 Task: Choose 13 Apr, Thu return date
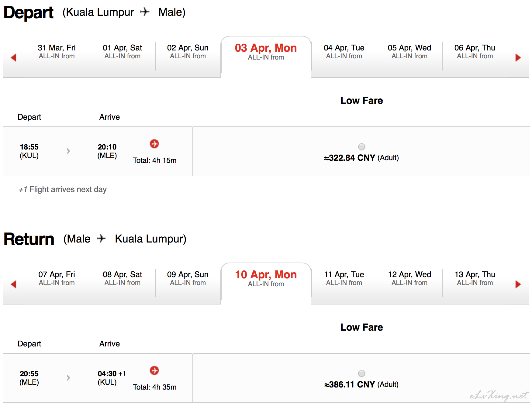coord(475,278)
